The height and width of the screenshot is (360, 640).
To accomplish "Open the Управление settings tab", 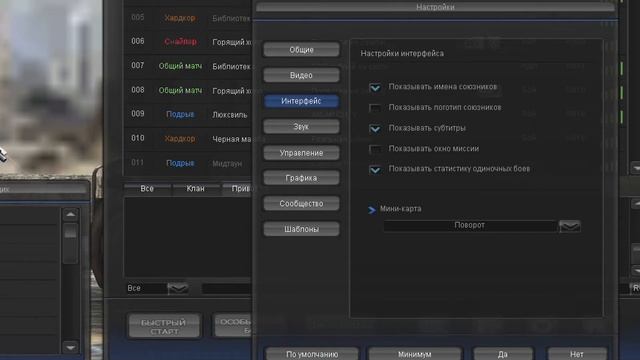I will coord(301,153).
